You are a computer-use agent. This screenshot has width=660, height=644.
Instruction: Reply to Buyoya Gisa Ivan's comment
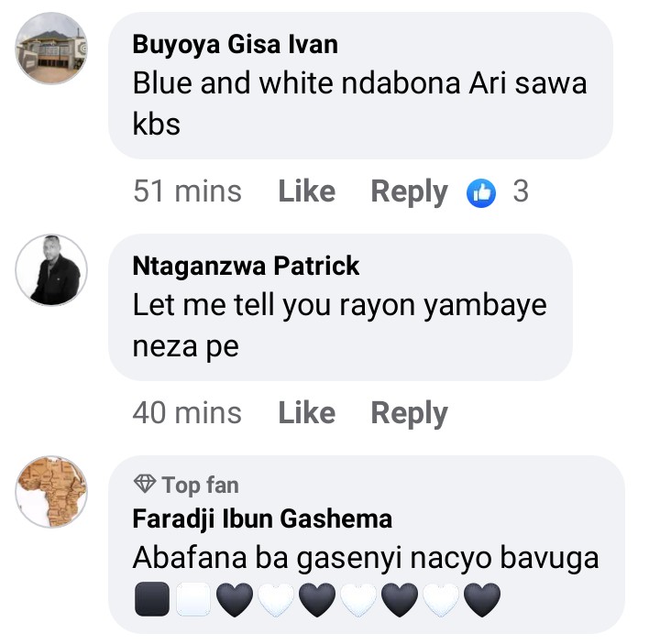point(409,191)
